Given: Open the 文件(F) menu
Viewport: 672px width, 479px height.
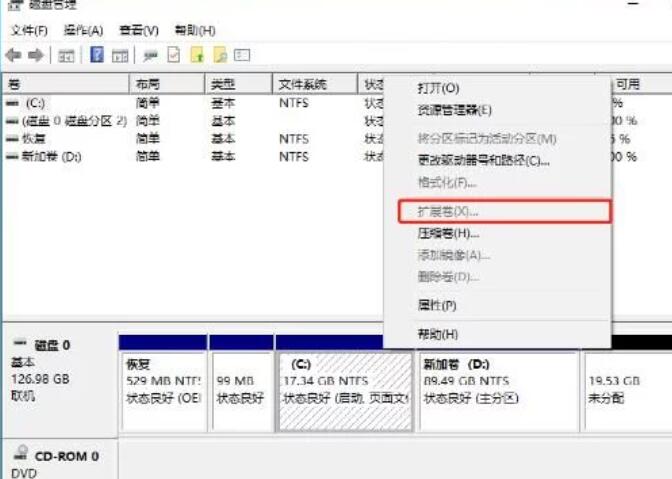Looking at the screenshot, I should 29,31.
